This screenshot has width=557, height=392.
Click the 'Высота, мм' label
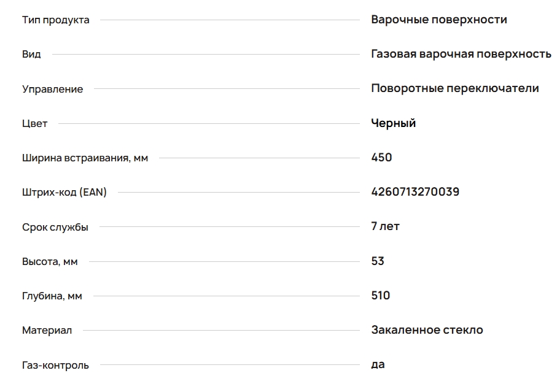click(50, 262)
